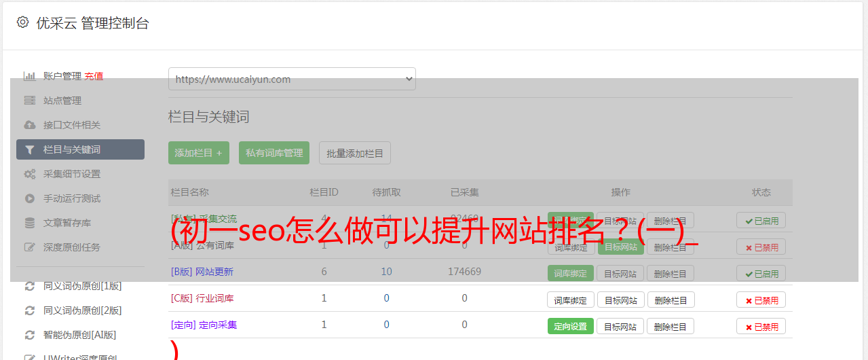Click 删除栏目 in the 采集交流 row
Viewport: 868px width, 360px height.
(671, 220)
